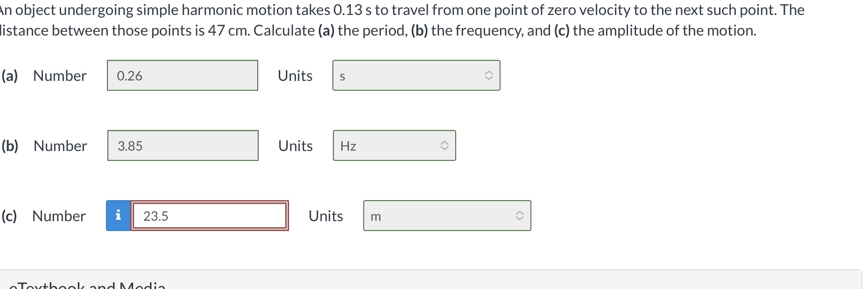Click the amplitude answer box for part (c)
The image size is (868, 289).
(209, 216)
